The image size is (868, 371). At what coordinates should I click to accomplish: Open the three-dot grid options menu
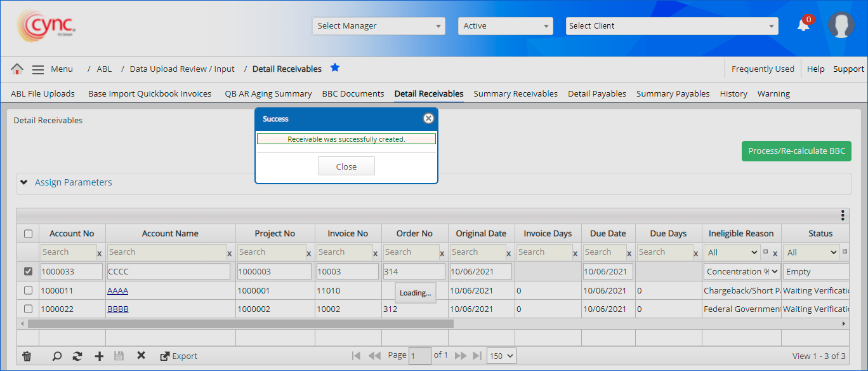point(843,215)
